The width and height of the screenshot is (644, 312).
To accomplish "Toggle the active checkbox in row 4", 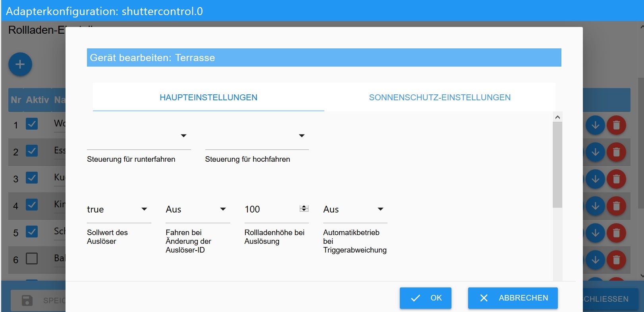I will (x=32, y=205).
